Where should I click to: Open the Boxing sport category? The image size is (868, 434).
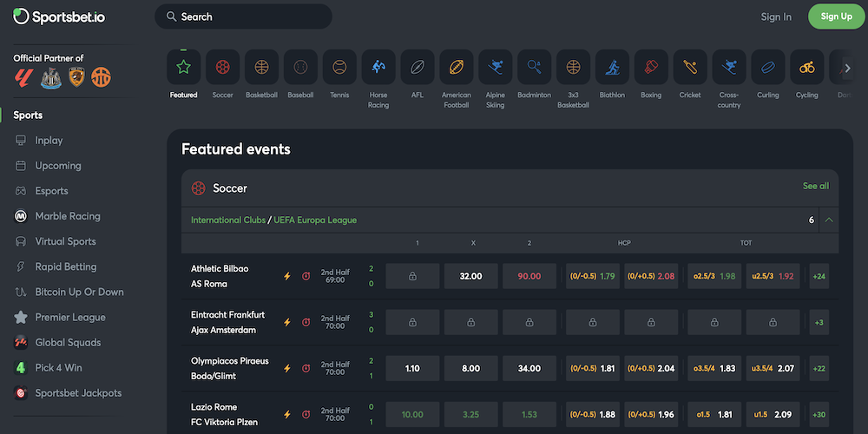651,67
